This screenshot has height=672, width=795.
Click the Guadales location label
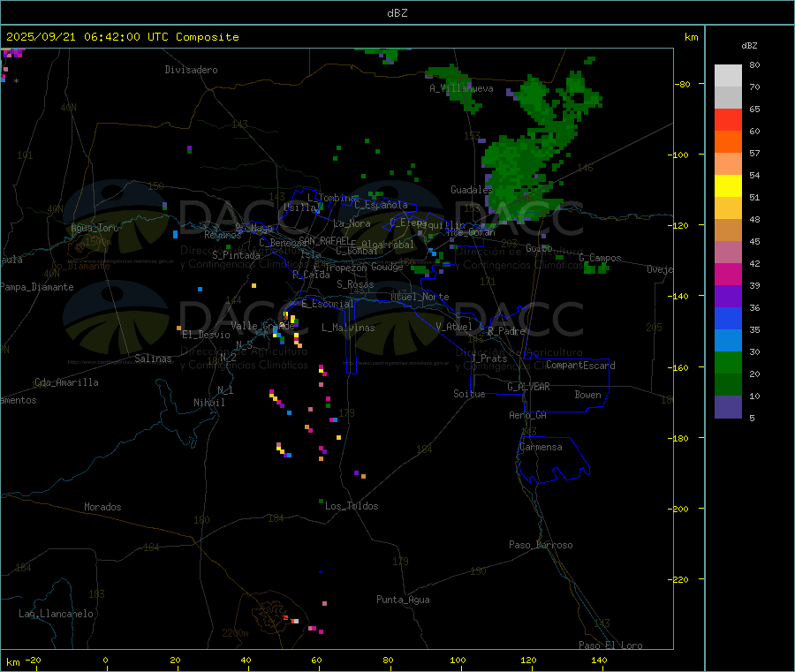472,190
